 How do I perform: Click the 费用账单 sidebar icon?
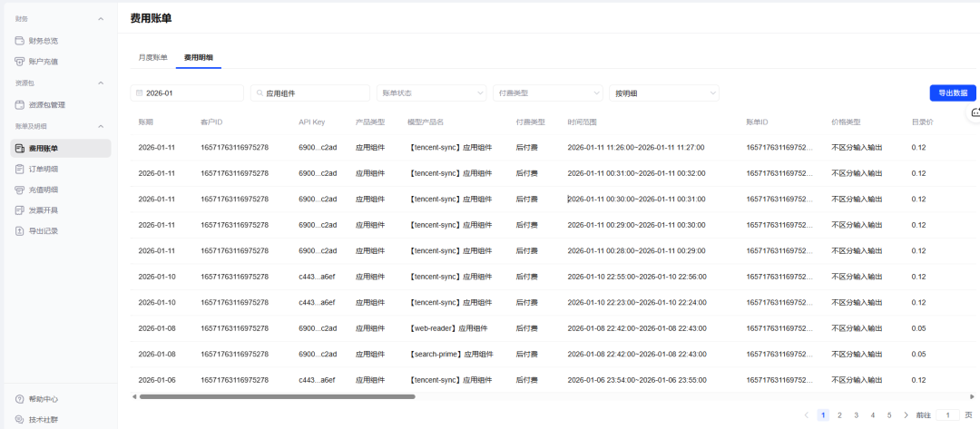[20, 149]
